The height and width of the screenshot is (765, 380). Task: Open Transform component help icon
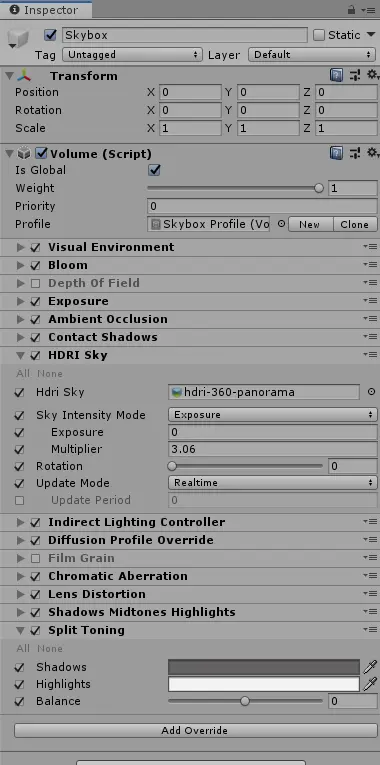click(336, 75)
